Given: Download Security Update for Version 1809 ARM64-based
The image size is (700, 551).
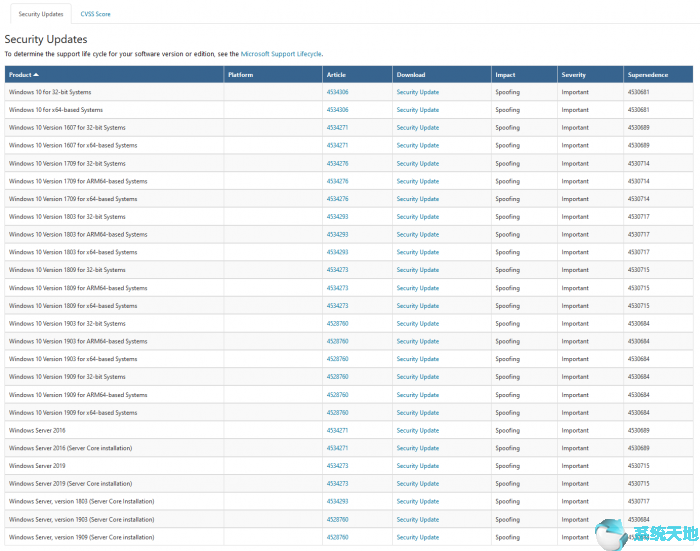Looking at the screenshot, I should (x=417, y=288).
